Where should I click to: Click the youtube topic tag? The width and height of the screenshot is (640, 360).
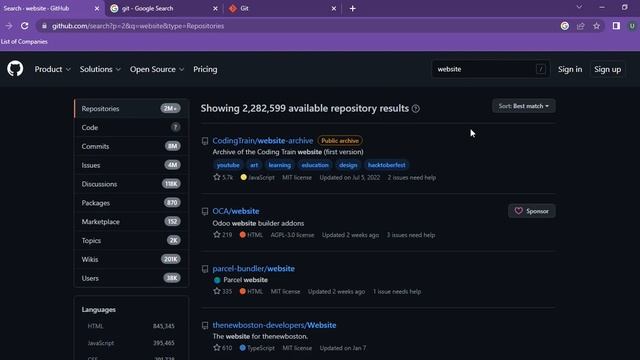click(x=228, y=165)
